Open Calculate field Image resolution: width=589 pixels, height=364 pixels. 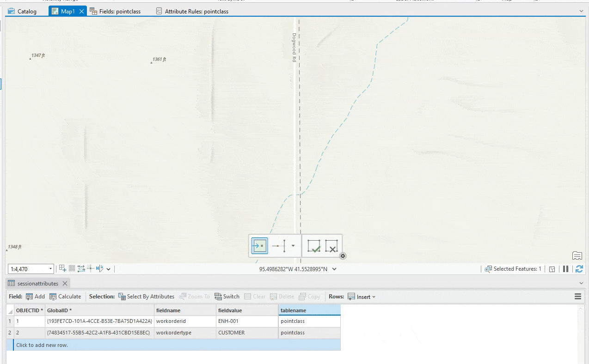tap(65, 297)
